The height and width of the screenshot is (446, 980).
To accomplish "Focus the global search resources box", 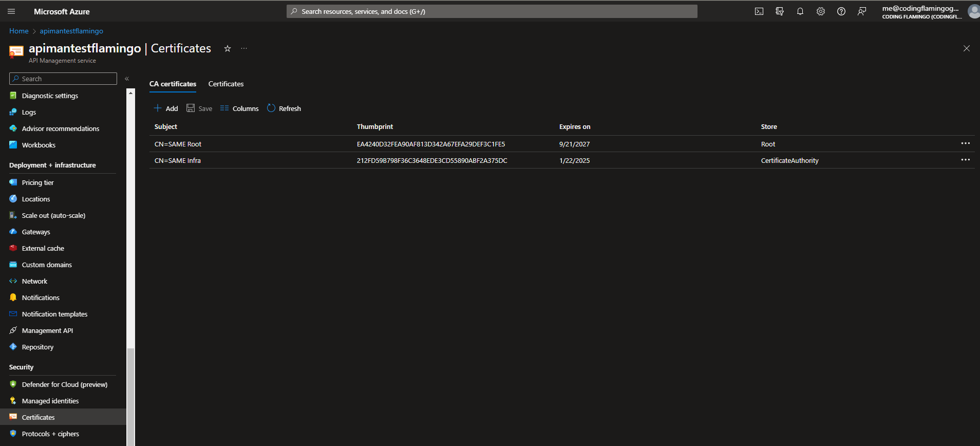I will (x=492, y=11).
